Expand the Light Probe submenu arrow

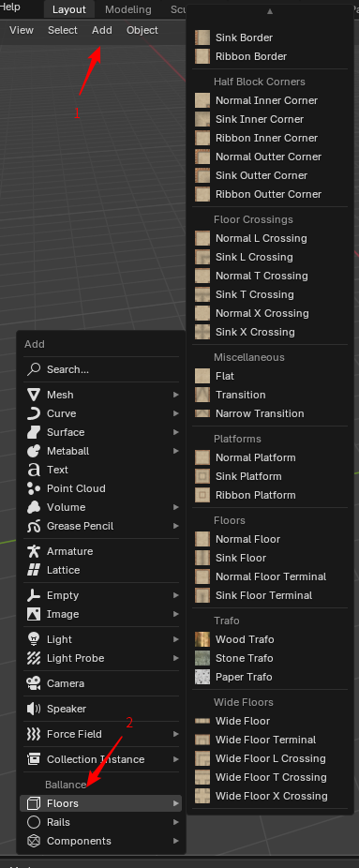176,658
